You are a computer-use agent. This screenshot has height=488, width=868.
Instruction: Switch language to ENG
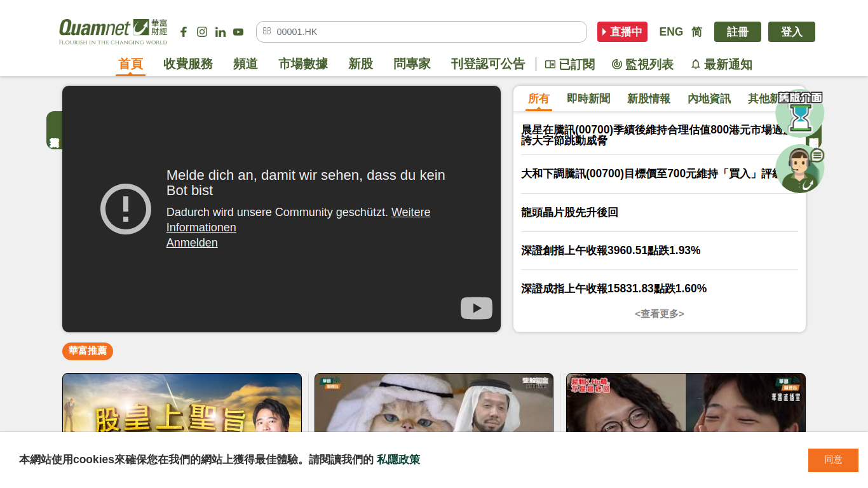[671, 32]
